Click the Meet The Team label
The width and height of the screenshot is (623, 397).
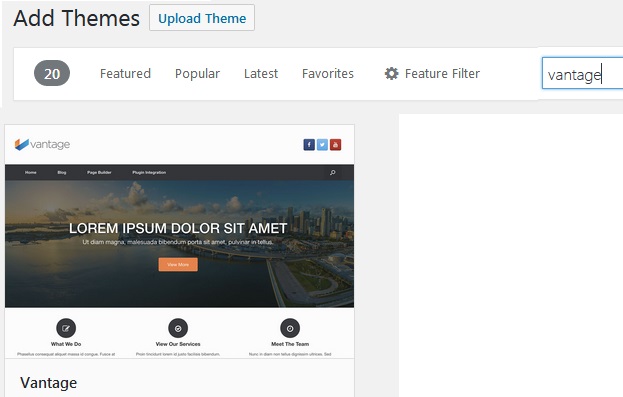(x=290, y=344)
